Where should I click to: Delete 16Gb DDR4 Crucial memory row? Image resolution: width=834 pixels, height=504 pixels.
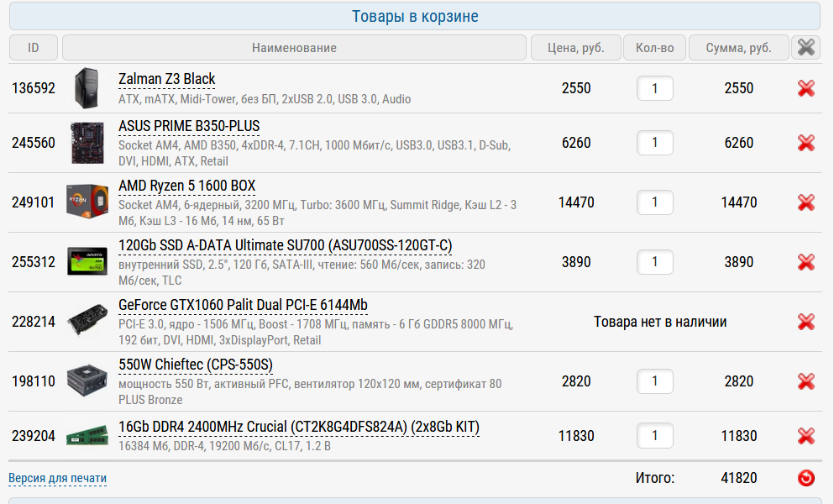(805, 436)
